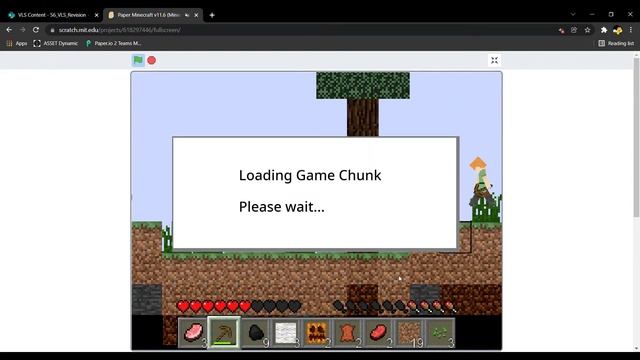Click the Alex player character
The image size is (640, 360).
point(482,182)
